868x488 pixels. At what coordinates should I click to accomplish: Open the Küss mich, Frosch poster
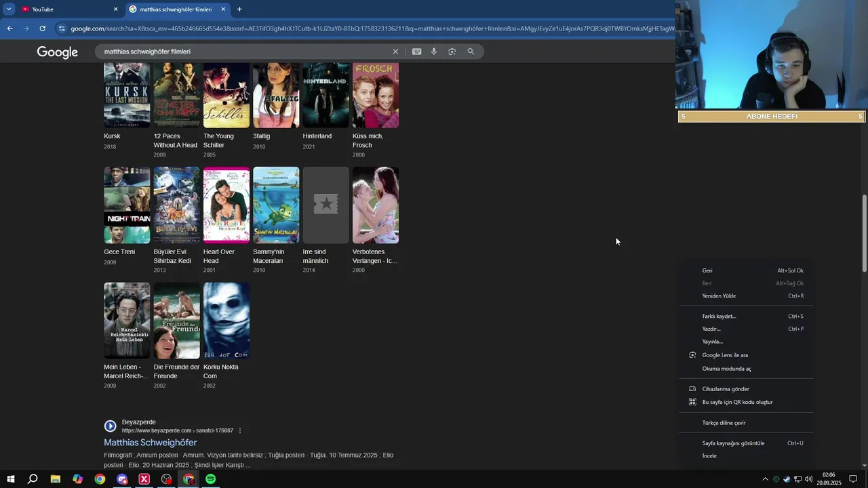[376, 95]
